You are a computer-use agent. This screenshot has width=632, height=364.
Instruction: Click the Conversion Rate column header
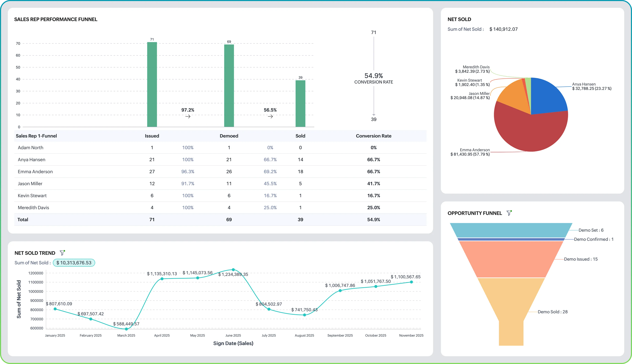coord(373,136)
